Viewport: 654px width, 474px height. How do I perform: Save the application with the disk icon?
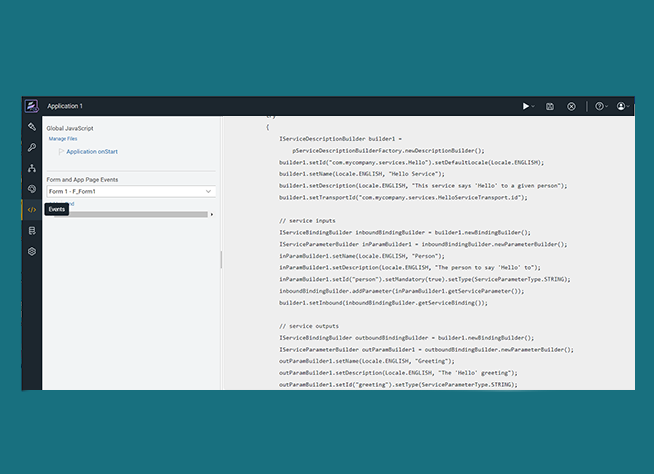550,106
